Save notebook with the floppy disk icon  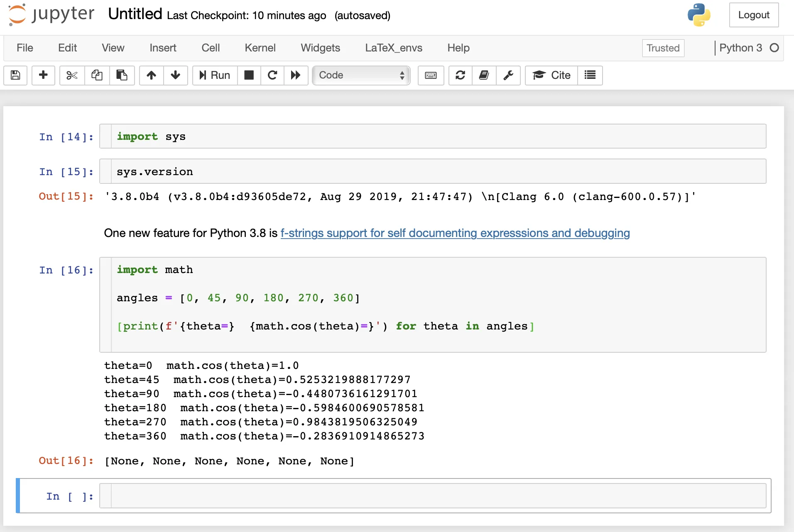pyautogui.click(x=15, y=75)
